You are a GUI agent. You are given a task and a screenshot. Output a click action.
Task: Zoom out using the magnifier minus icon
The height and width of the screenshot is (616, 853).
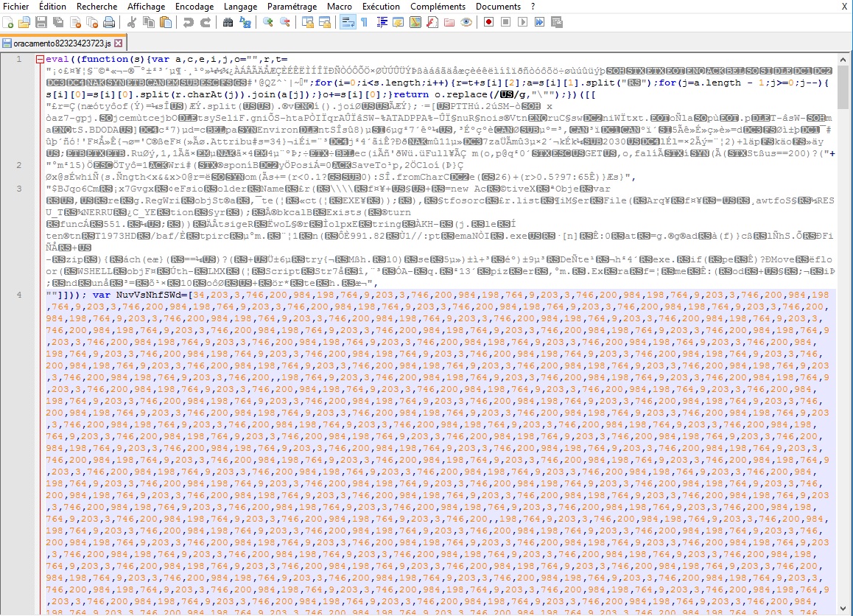(284, 22)
